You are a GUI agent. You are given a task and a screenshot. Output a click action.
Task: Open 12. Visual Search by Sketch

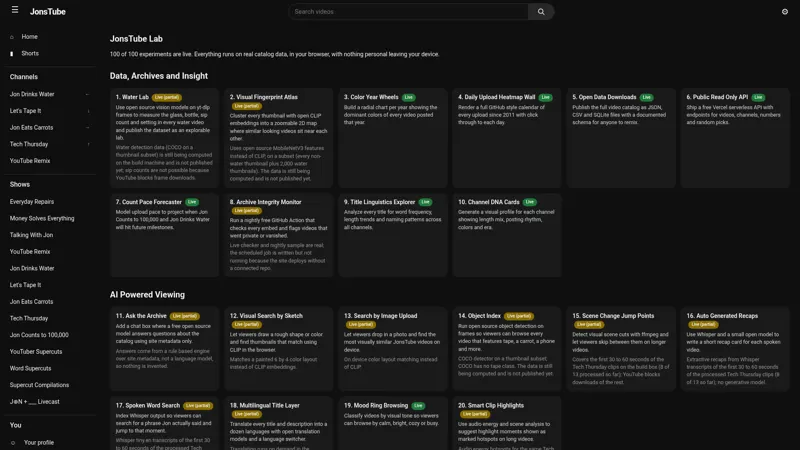pyautogui.click(x=279, y=349)
